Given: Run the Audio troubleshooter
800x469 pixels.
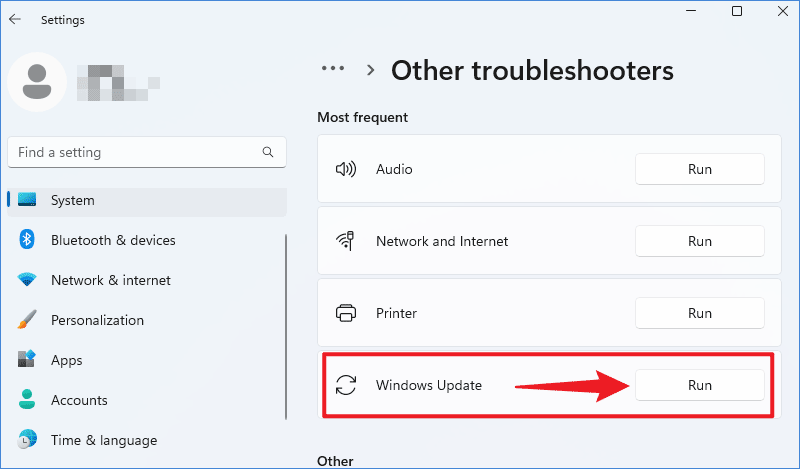Looking at the screenshot, I should coord(699,169).
